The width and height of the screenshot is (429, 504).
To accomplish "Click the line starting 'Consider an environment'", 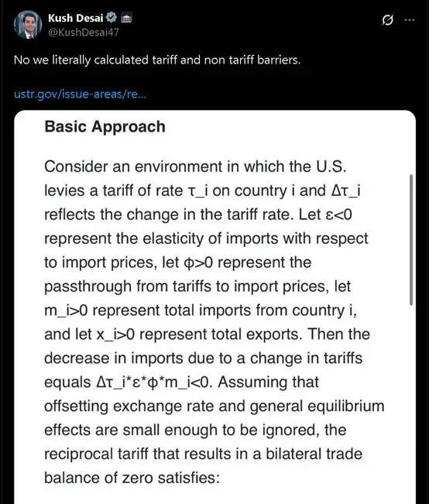I will pos(195,166).
